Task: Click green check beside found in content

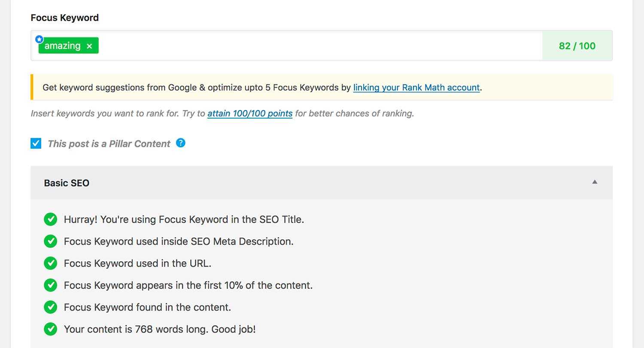Action: (x=50, y=307)
